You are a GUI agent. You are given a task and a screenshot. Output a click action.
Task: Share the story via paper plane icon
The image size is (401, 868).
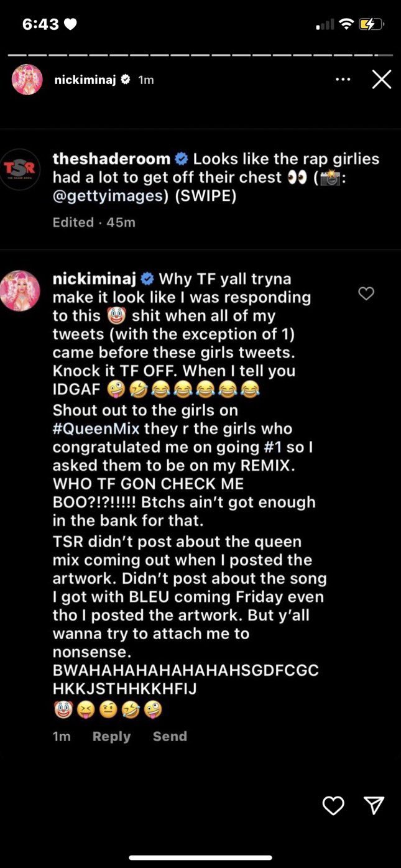coord(374,806)
